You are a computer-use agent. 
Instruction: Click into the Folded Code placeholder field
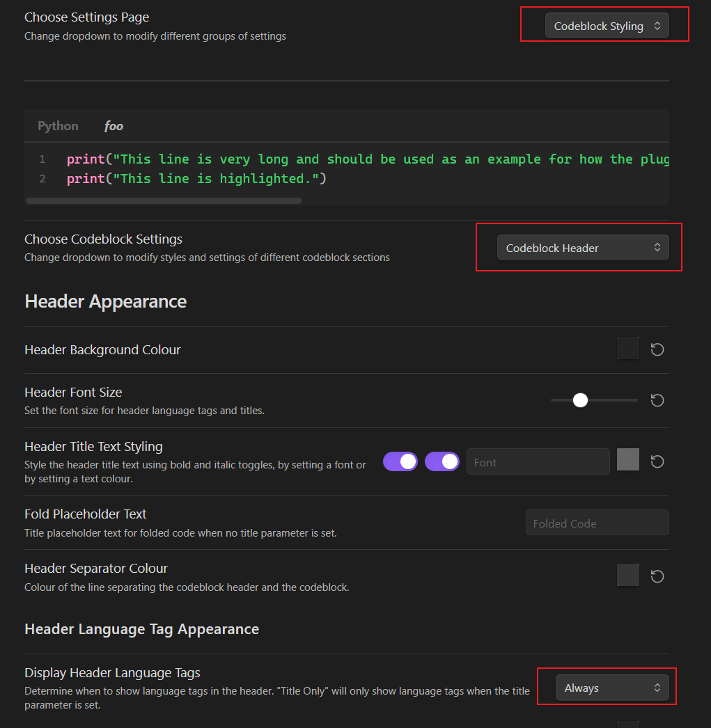click(x=597, y=523)
